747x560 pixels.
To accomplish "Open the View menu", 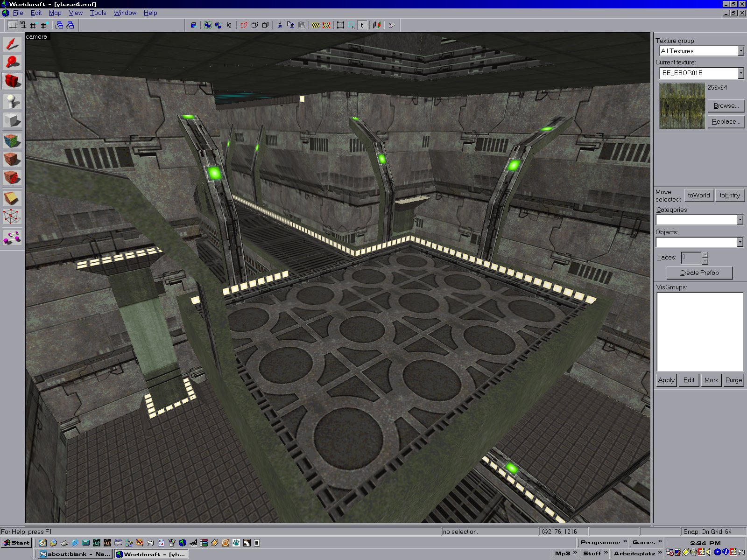I will [x=76, y=13].
